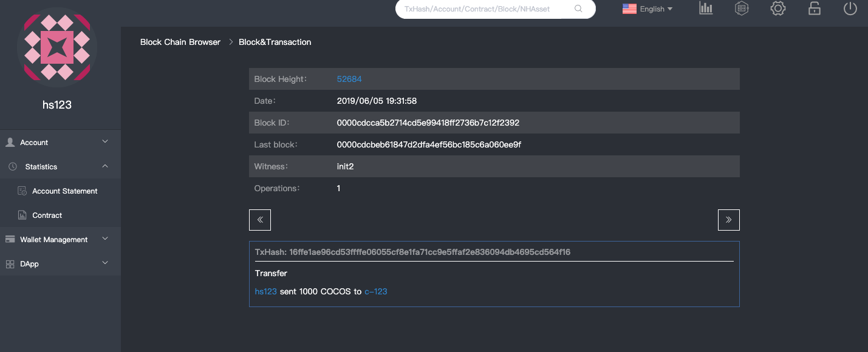This screenshot has height=352, width=868.
Task: Expand the Wallet Management chevron
Action: pos(105,239)
